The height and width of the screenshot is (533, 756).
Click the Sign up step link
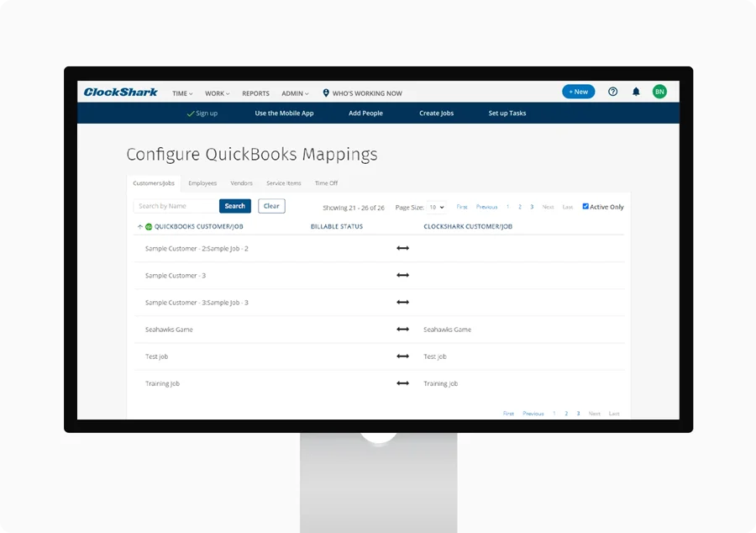[207, 113]
